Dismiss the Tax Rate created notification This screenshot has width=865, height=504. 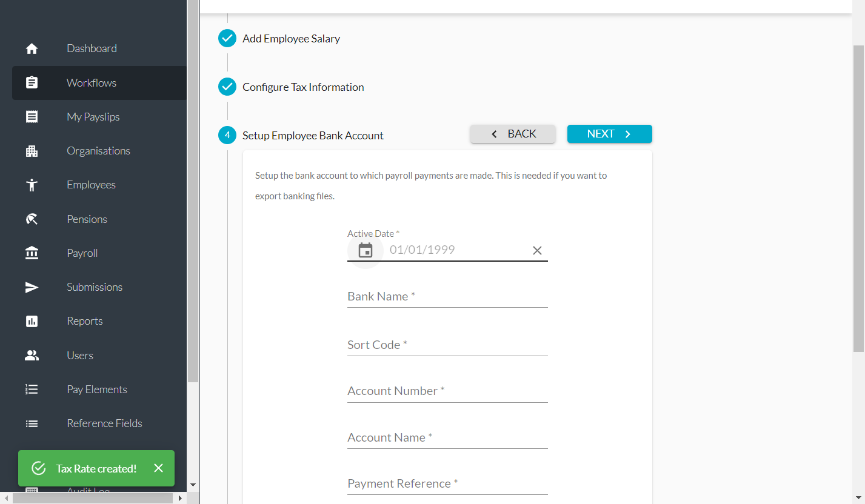coord(159,468)
